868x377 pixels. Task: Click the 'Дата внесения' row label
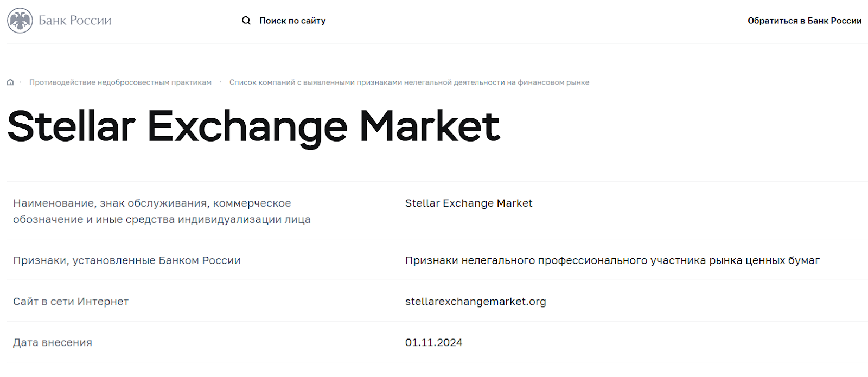[x=53, y=343]
